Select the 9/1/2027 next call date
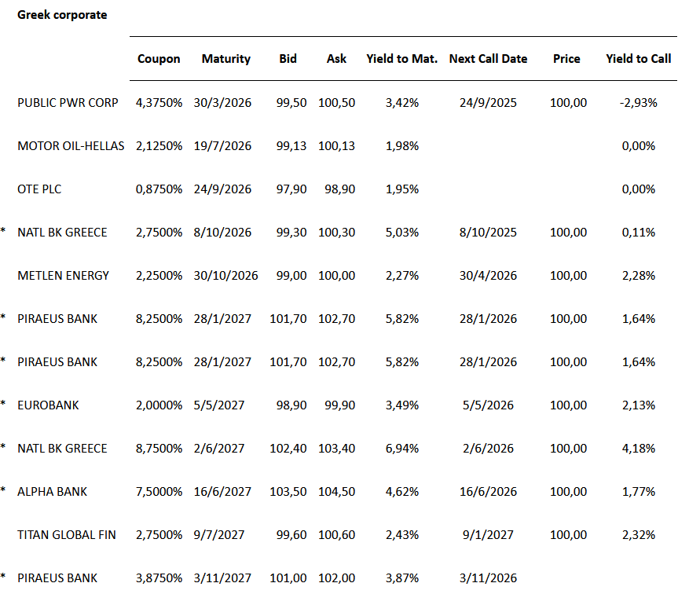 pos(488,535)
